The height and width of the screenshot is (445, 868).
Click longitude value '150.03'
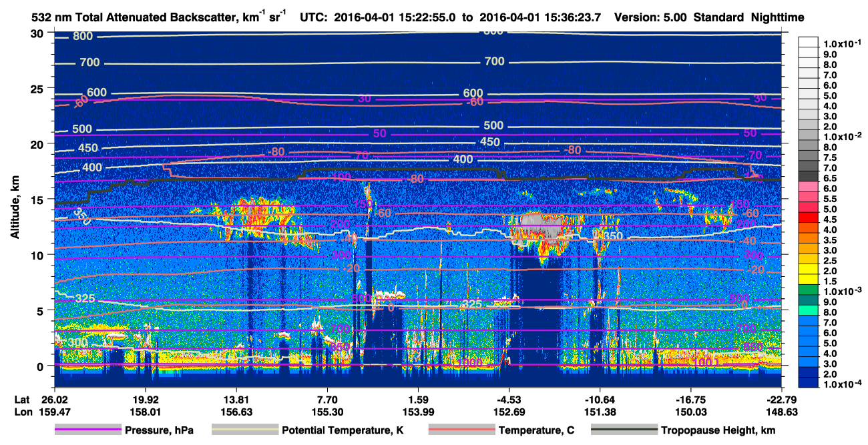pos(691,412)
